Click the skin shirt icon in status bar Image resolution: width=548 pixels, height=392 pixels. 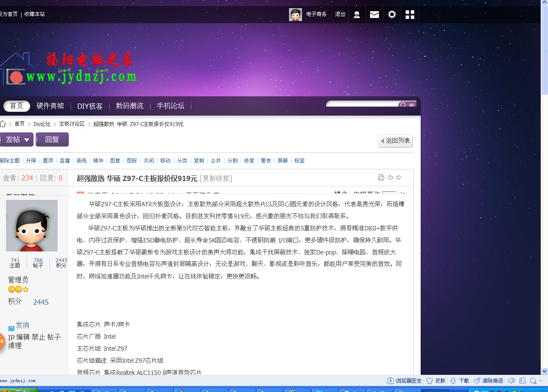pyautogui.click(x=429, y=381)
